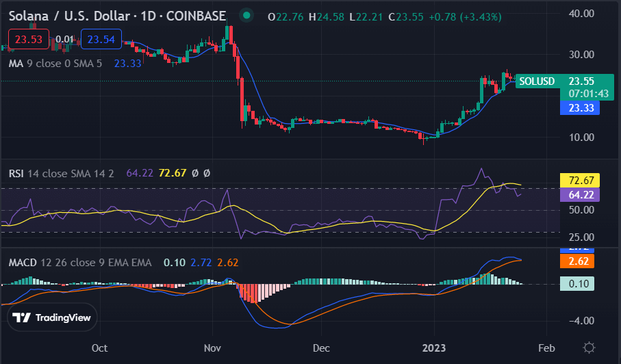Click the 30.00 price scale label
Image resolution: width=621 pixels, height=364 pixels.
581,54
